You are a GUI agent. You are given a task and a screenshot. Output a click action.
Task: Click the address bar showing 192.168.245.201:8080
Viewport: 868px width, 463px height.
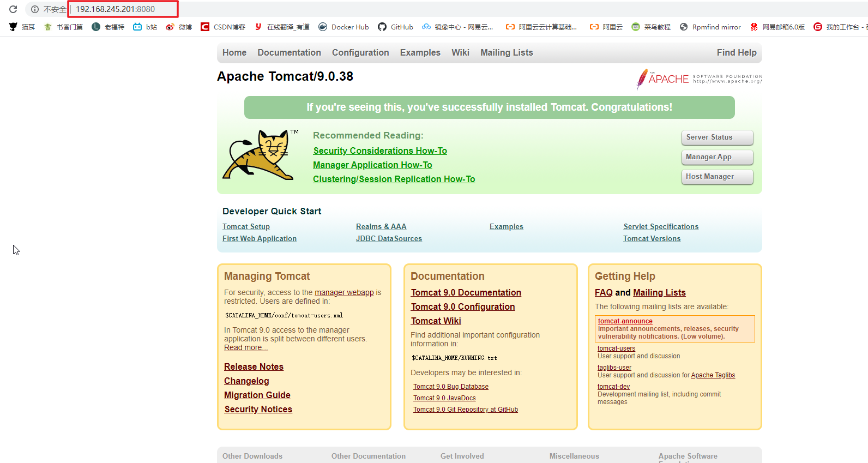123,9
